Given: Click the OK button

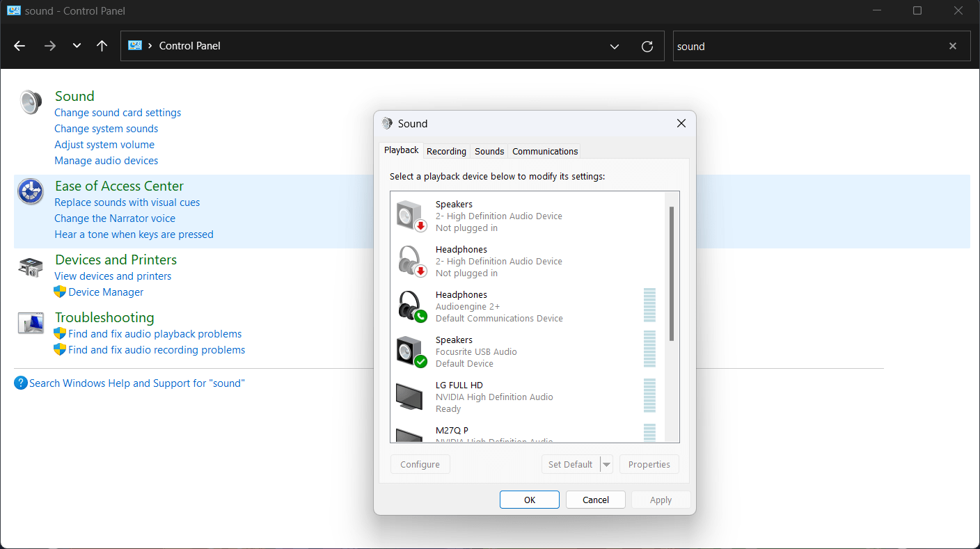Looking at the screenshot, I should pyautogui.click(x=530, y=500).
